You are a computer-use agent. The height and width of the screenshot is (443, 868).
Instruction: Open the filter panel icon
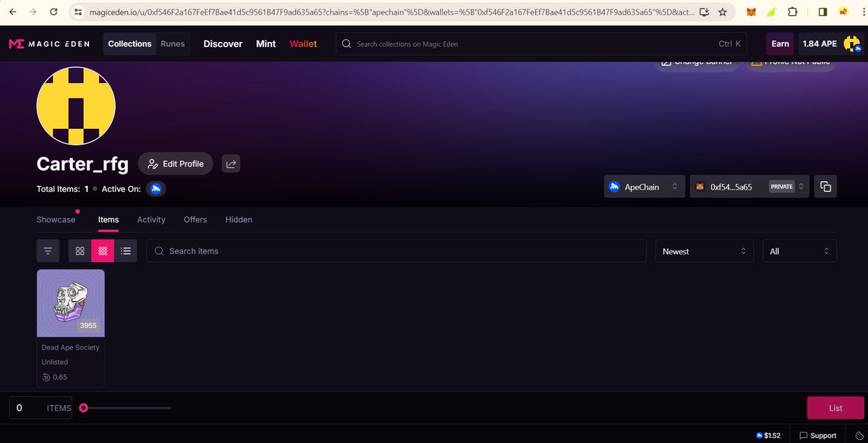(48, 251)
